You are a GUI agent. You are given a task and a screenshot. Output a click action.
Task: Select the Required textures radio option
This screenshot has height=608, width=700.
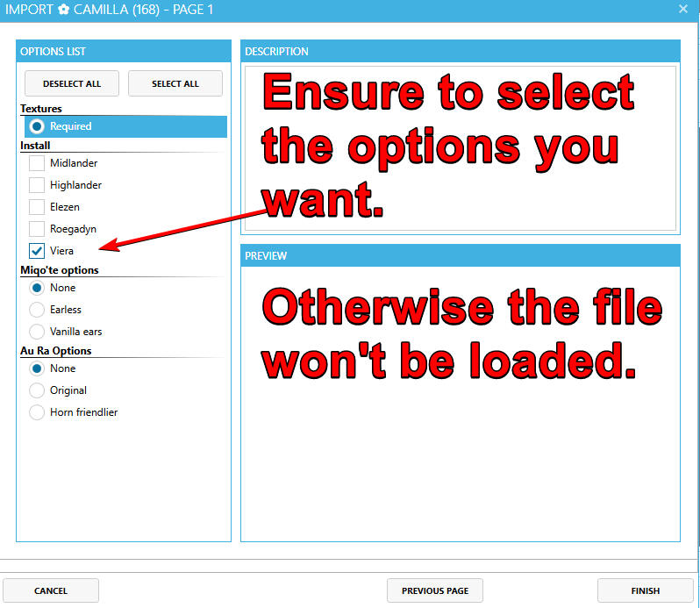point(37,126)
